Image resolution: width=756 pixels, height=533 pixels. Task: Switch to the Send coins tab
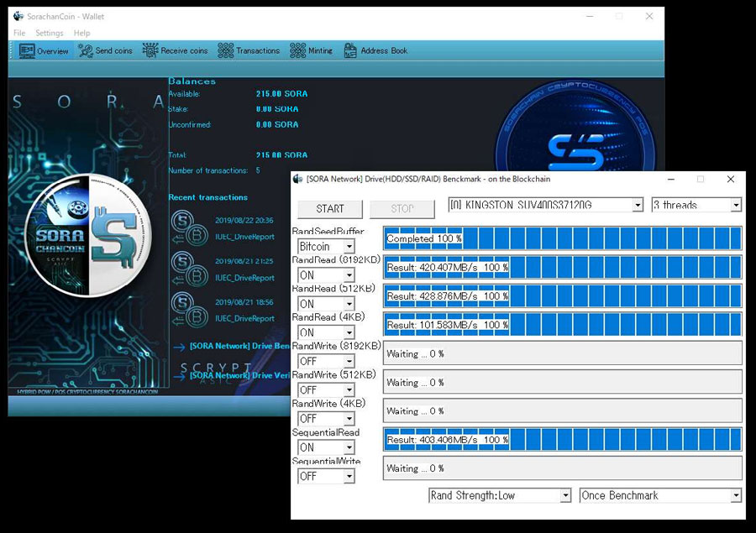click(x=113, y=50)
